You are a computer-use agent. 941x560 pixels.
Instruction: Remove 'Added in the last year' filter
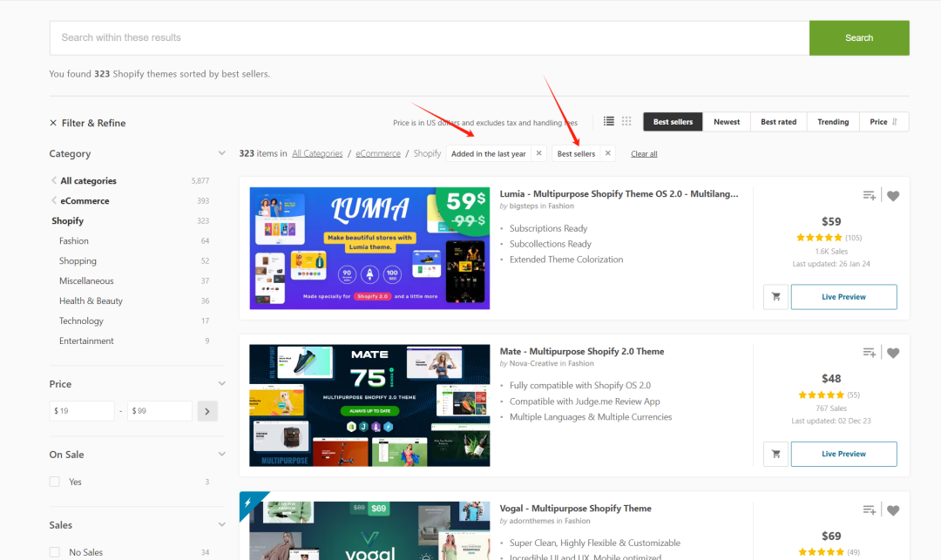coord(538,153)
